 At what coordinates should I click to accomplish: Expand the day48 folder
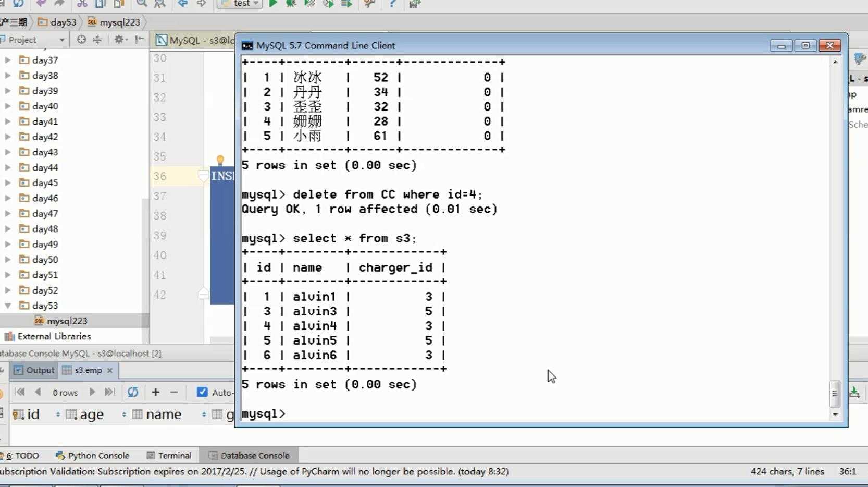click(8, 228)
